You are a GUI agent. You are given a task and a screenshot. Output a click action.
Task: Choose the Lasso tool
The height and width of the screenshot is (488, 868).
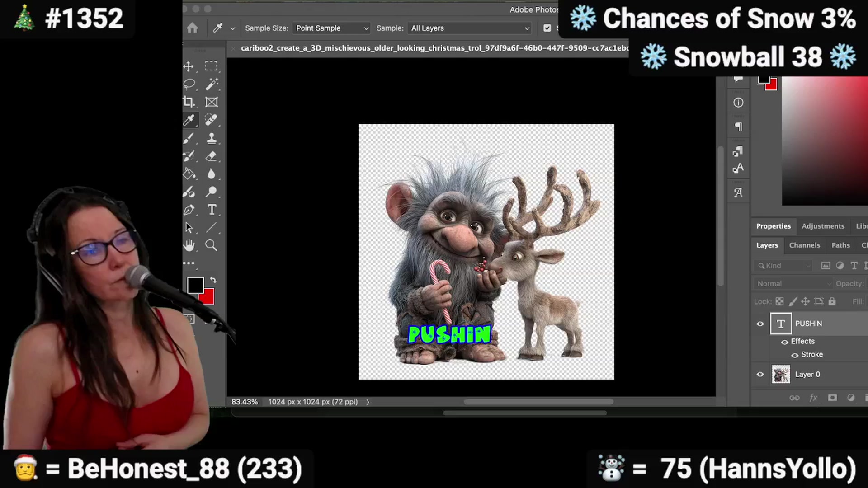189,84
